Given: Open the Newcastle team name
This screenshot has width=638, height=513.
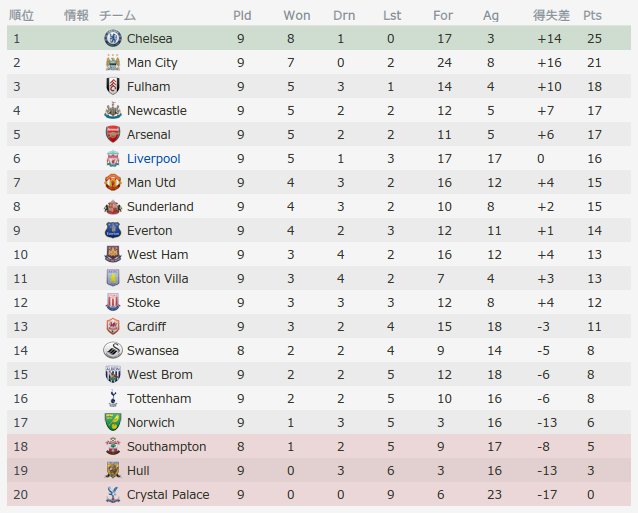Looking at the screenshot, I should 156,111.
